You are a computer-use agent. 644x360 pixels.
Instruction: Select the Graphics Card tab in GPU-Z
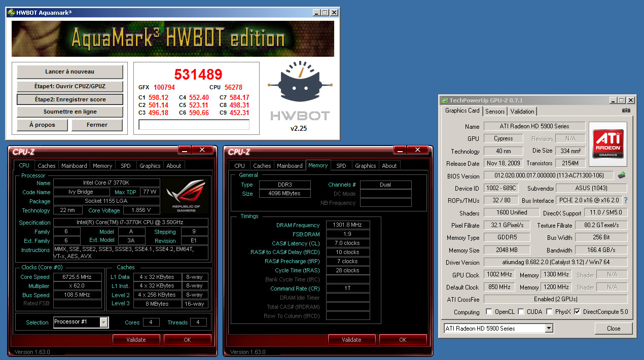tap(462, 111)
